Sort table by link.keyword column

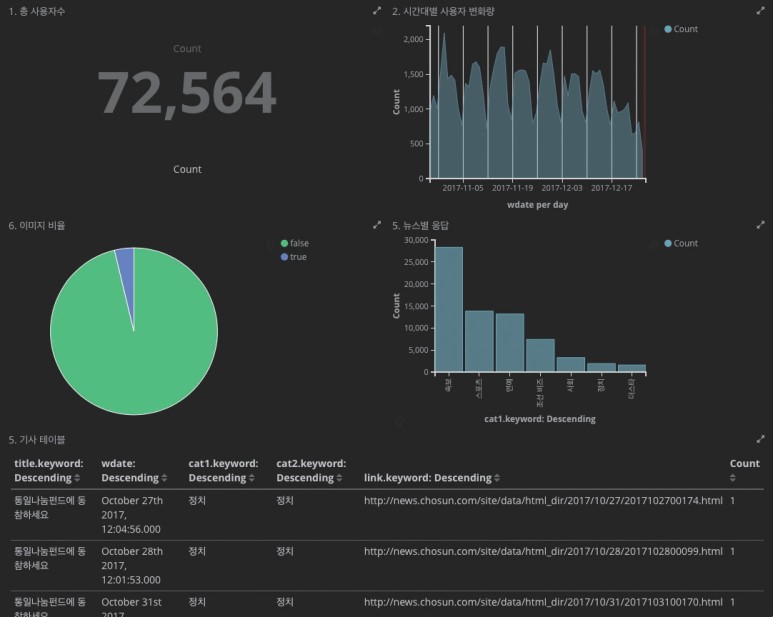click(x=495, y=478)
